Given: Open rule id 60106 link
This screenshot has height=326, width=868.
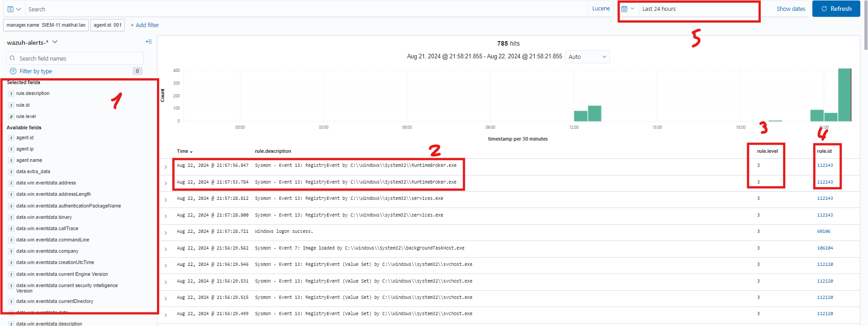Looking at the screenshot, I should [824, 232].
